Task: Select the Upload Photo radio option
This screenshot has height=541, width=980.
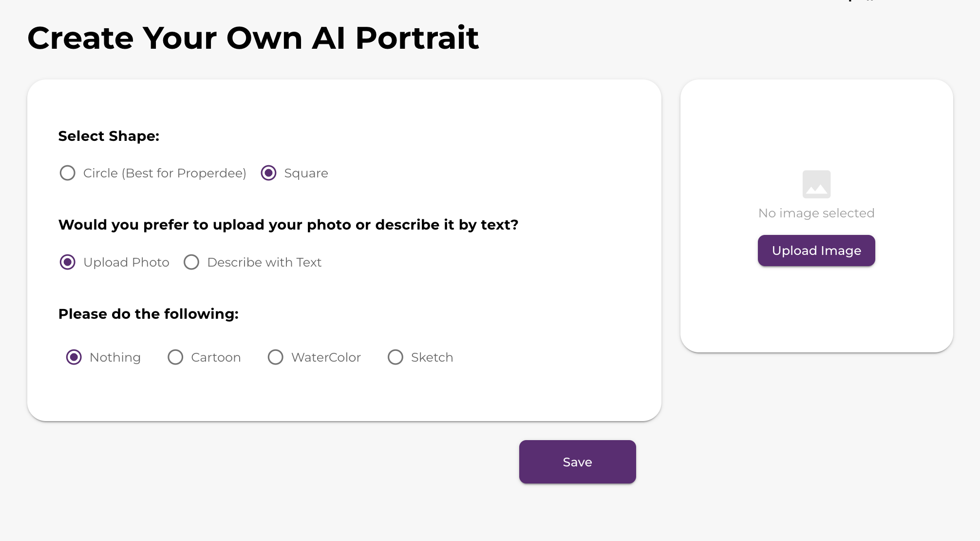Action: pos(68,262)
